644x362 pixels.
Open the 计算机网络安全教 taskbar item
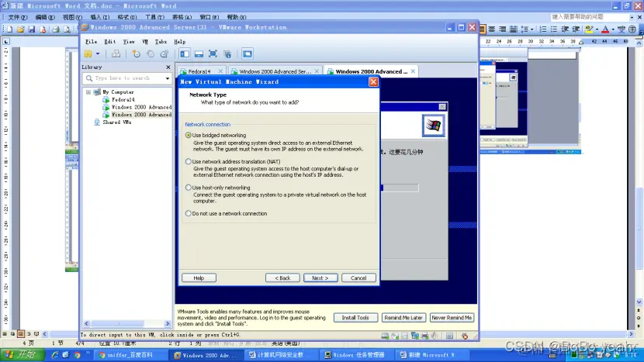(281, 355)
